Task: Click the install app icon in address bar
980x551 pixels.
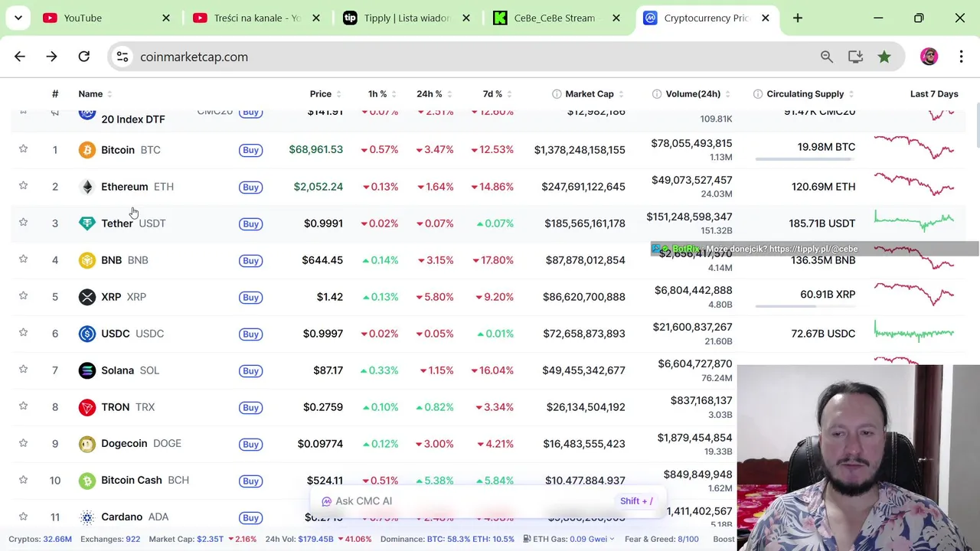Action: (x=856, y=57)
